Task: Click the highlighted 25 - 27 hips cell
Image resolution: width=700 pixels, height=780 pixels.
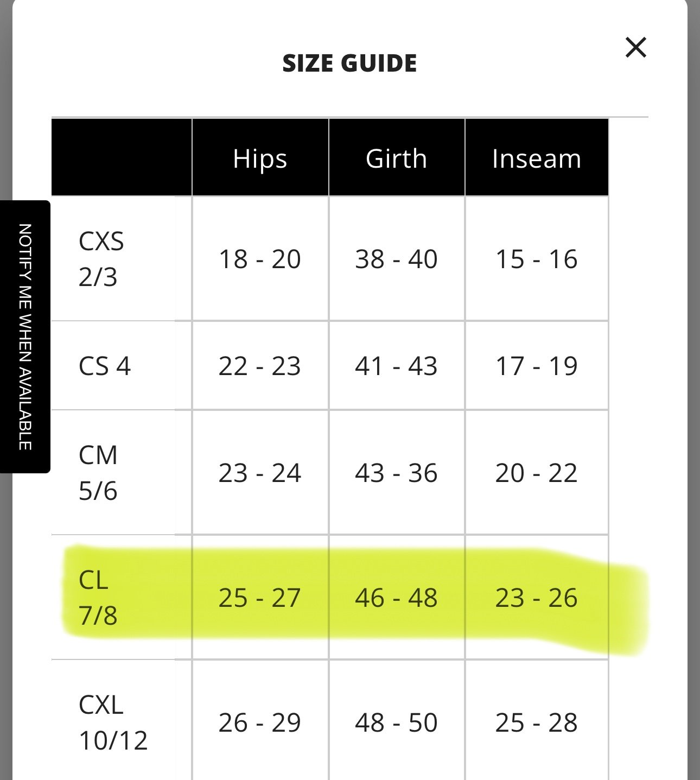Action: [x=260, y=598]
